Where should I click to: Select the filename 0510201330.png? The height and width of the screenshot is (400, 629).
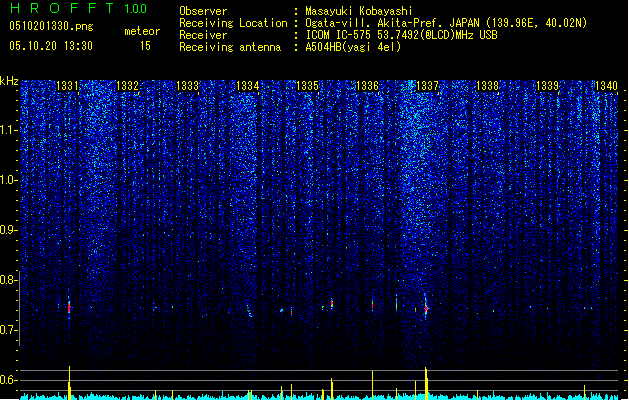[x=51, y=26]
